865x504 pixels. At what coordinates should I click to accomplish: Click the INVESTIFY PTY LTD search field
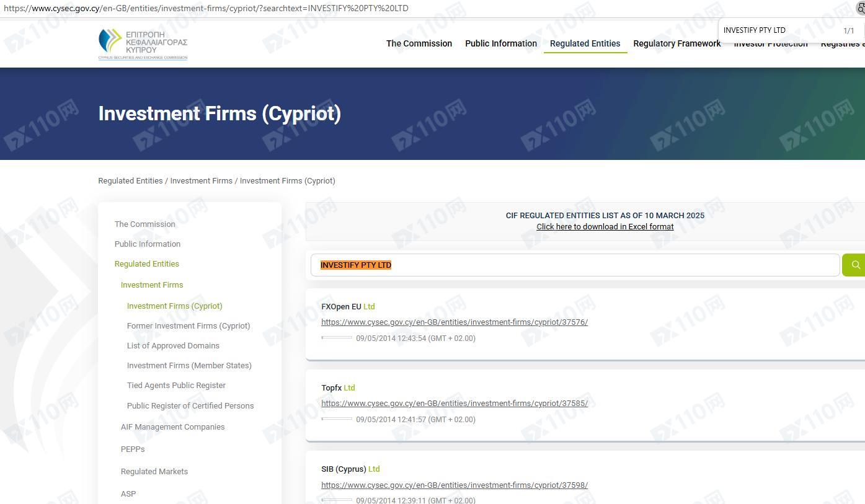click(x=575, y=265)
